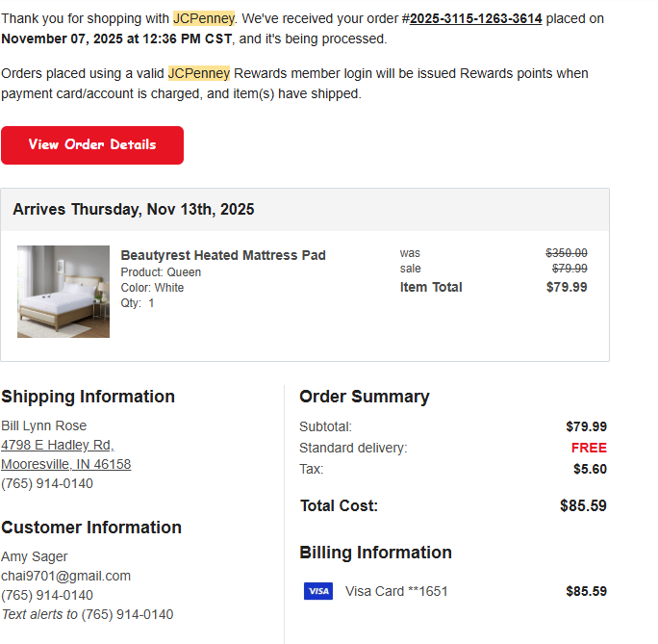Screen dimensions: 658x644
Task: Click the first highlighted JCPenney word
Action: point(204,19)
